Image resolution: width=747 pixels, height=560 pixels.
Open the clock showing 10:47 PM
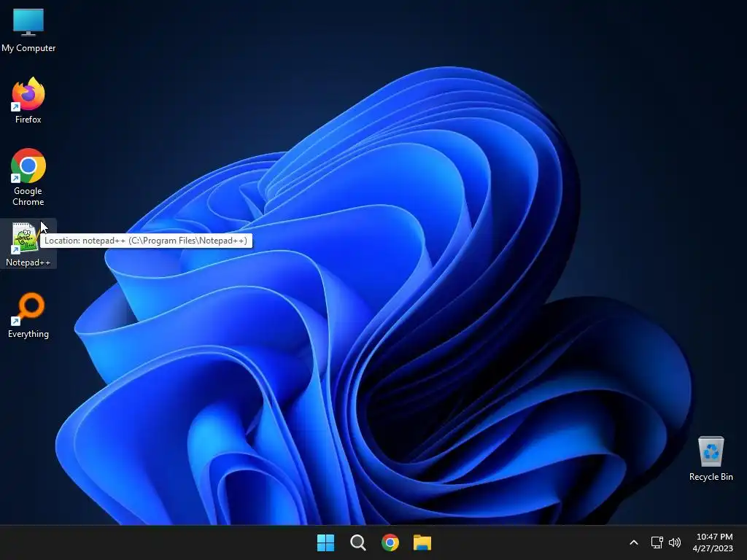tap(713, 542)
